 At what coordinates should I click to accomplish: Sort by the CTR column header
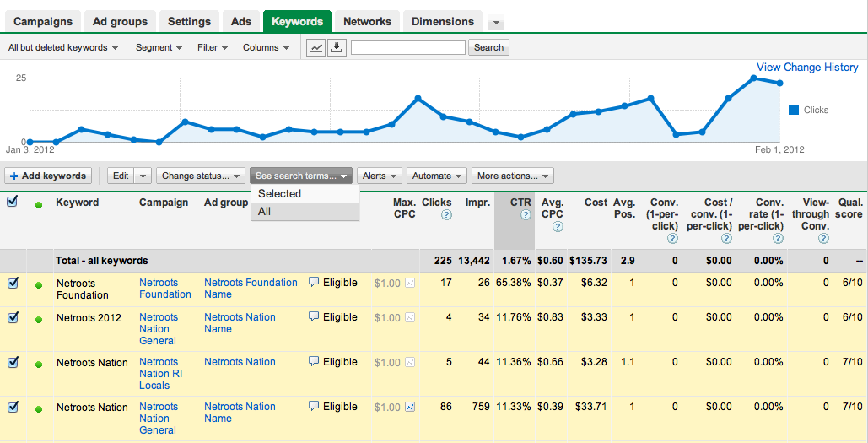tap(520, 203)
